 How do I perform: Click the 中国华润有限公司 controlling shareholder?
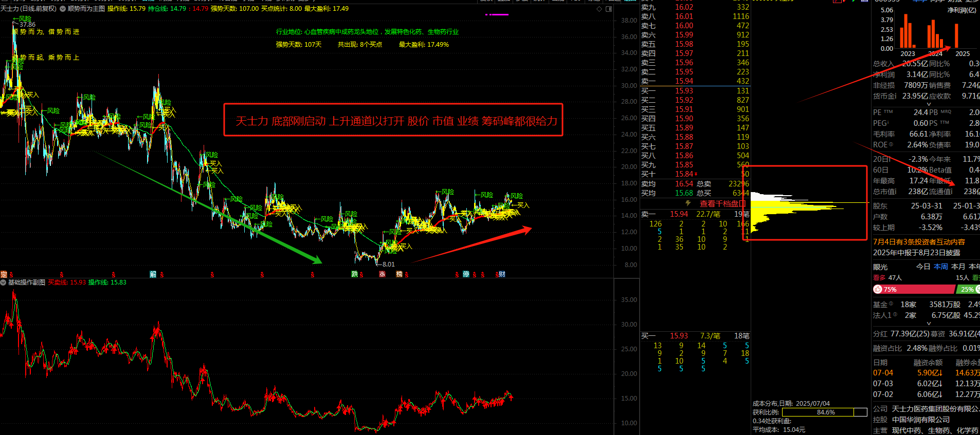(x=921, y=420)
